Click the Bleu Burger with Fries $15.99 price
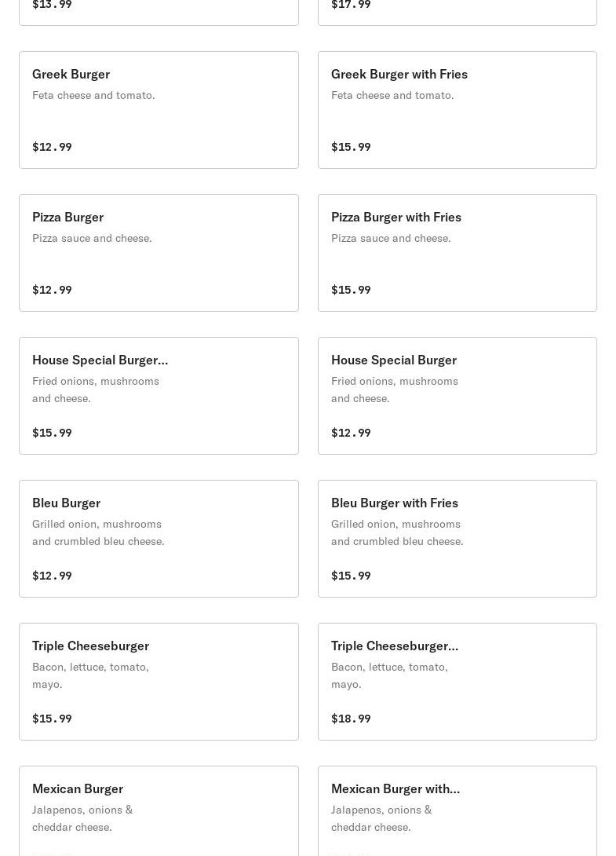The height and width of the screenshot is (856, 616). (351, 576)
